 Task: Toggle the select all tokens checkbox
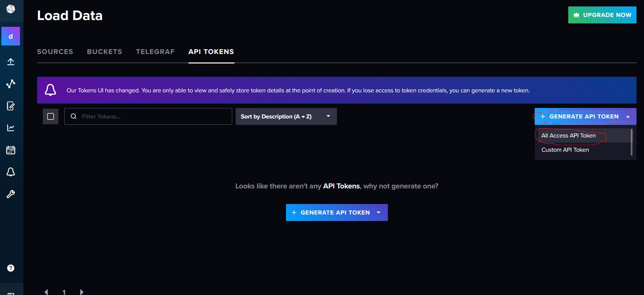(51, 116)
